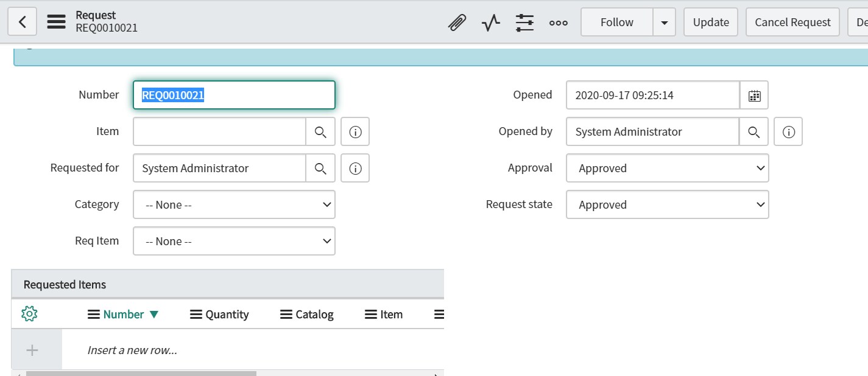Sort by the Number column header
The width and height of the screenshot is (868, 376).
click(124, 314)
